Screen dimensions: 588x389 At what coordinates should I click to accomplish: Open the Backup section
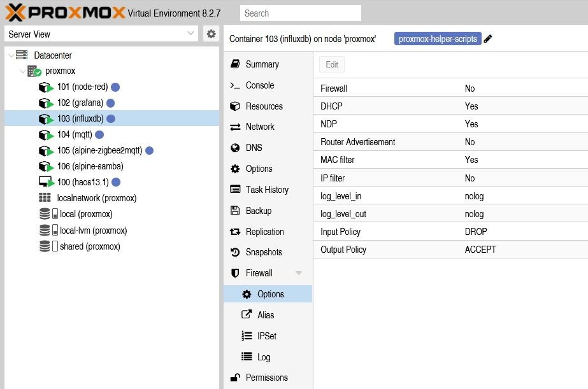coord(258,211)
